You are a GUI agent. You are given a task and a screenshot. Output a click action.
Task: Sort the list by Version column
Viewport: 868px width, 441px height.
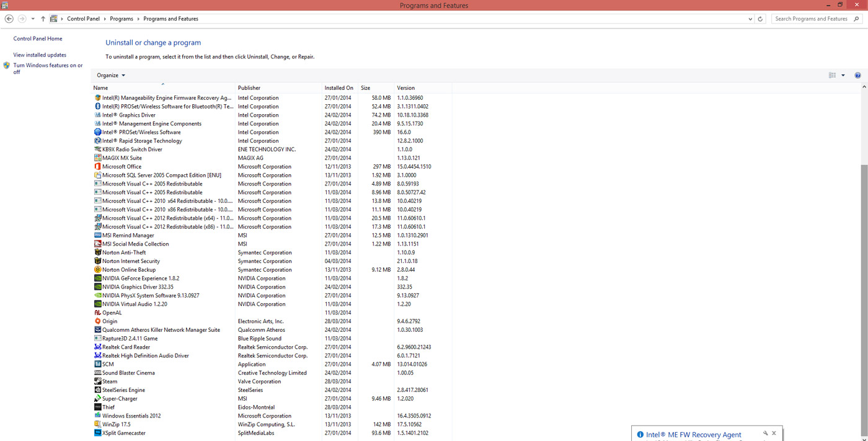423,88
